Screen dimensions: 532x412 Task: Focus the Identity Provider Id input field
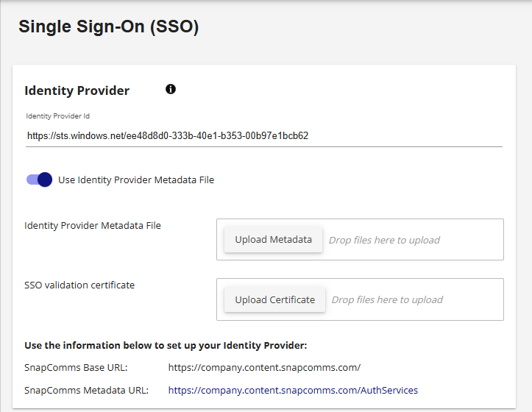[x=264, y=136]
